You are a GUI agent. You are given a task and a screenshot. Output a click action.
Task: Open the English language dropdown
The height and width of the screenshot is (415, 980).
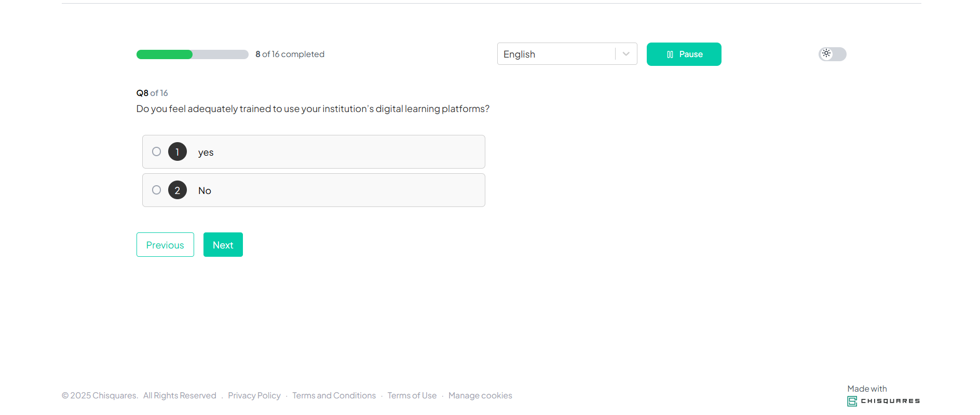click(555, 54)
